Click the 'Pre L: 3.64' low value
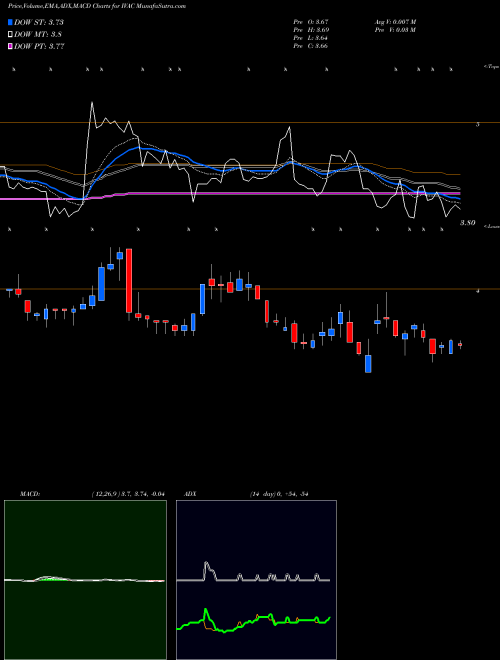The width and height of the screenshot is (500, 660). (x=311, y=38)
